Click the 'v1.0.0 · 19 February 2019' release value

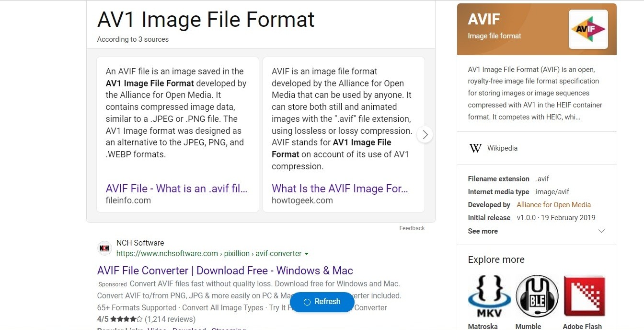point(556,218)
